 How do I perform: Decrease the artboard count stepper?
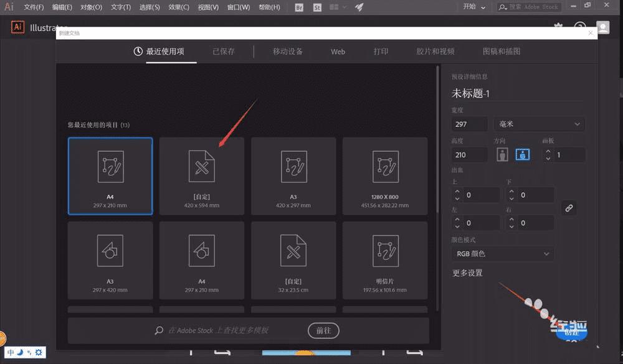pos(548,159)
